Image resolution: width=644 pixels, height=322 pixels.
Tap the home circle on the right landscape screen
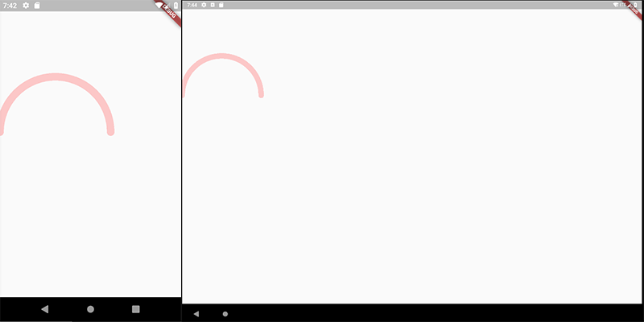pos(225,314)
